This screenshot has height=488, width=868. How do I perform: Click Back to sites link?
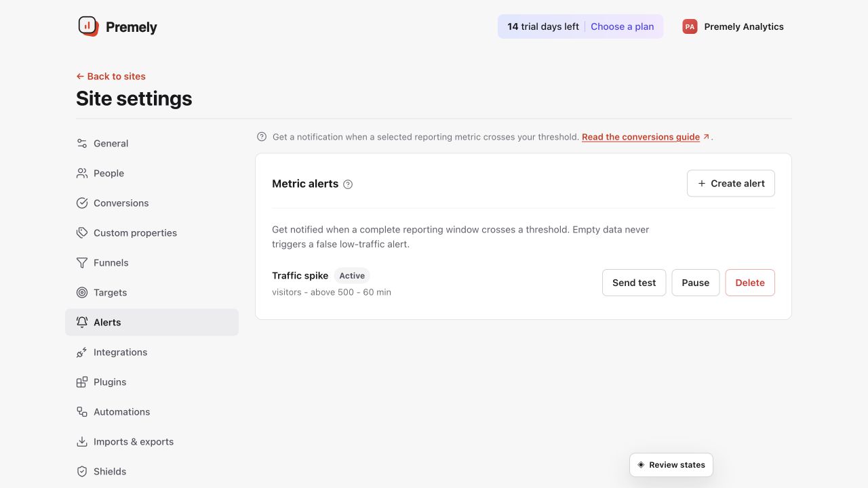tap(111, 77)
